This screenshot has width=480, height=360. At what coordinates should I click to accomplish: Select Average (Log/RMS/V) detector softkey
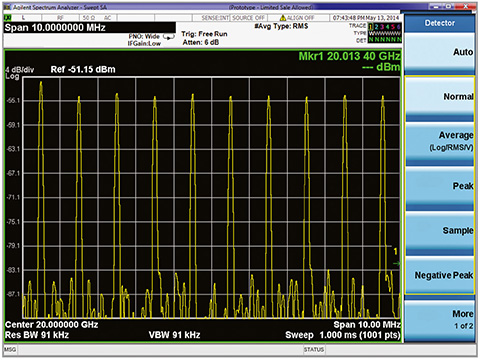pos(440,144)
